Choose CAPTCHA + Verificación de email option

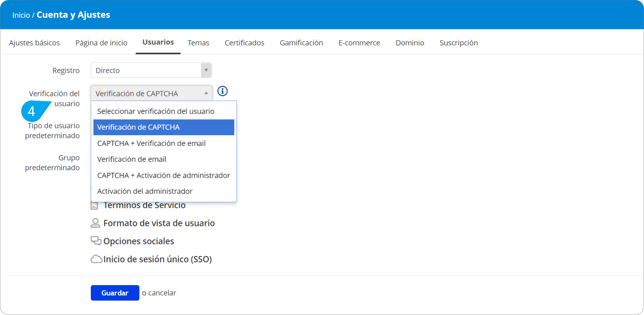coord(151,143)
